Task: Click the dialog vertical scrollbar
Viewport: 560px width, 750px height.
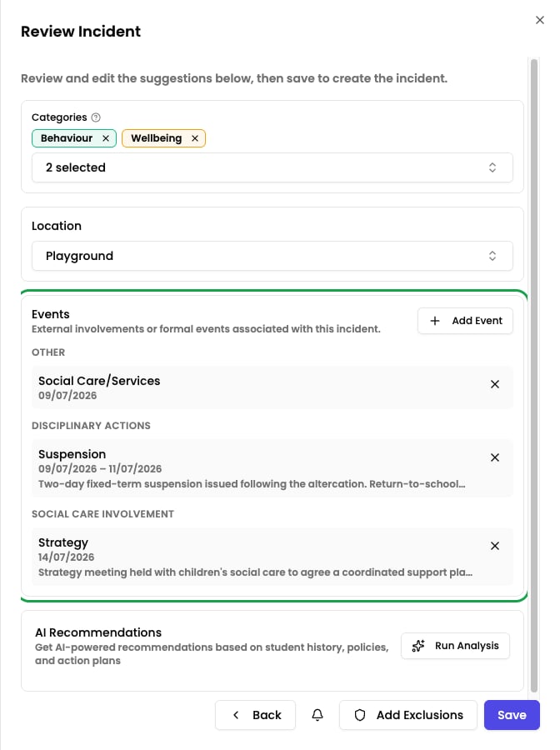Action: pos(534,376)
